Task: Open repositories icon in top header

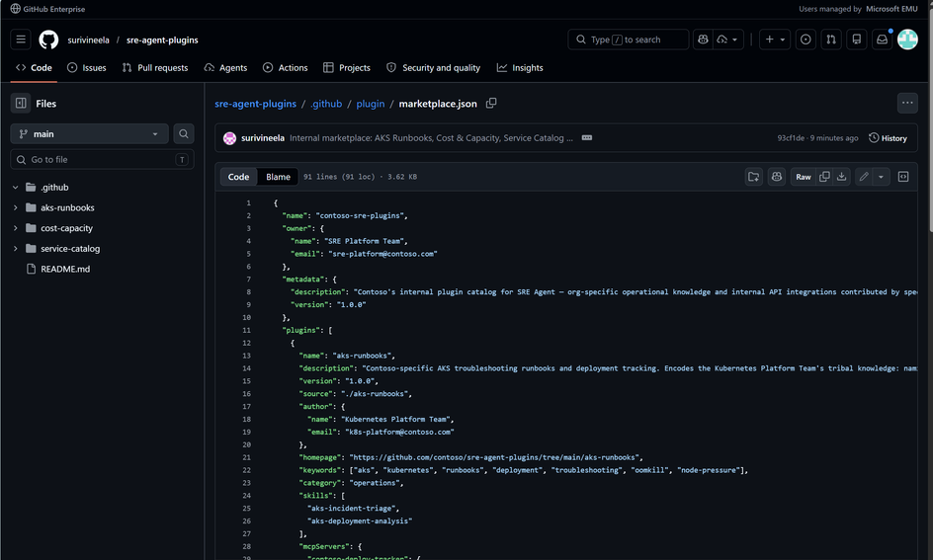Action: (x=857, y=40)
